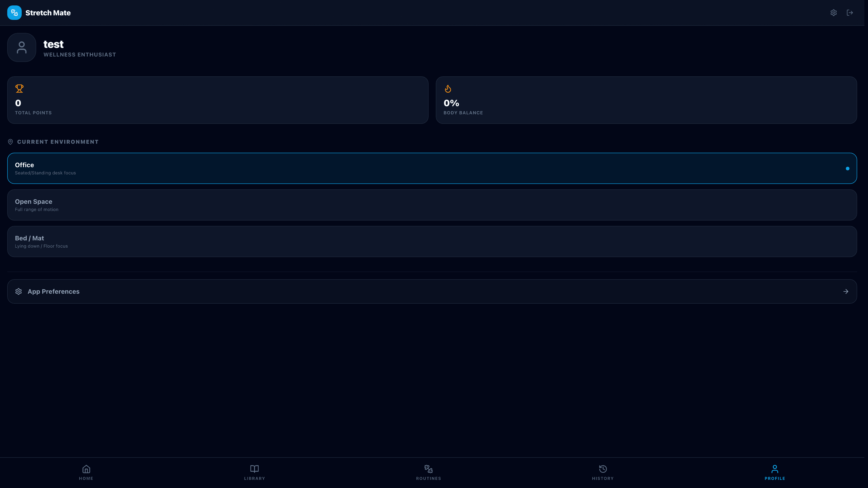Click 'Full range of motion' text
Screen dimensions: 868x488
coord(36,209)
